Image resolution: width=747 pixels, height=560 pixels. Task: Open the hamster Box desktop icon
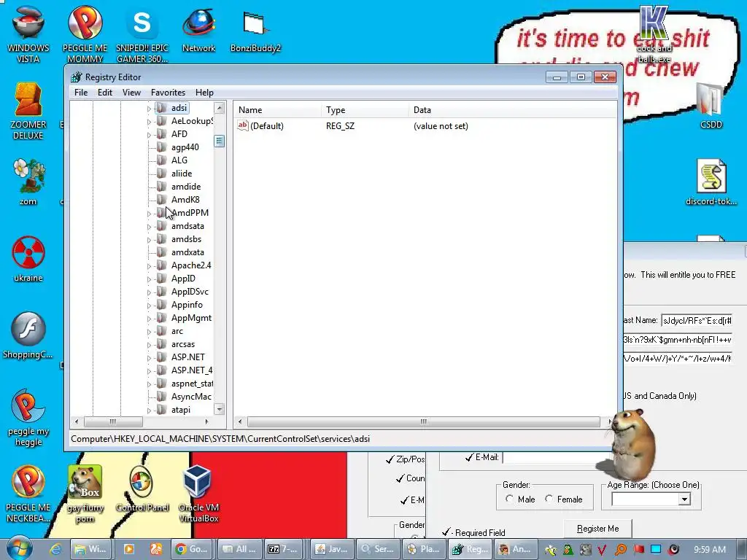click(85, 494)
